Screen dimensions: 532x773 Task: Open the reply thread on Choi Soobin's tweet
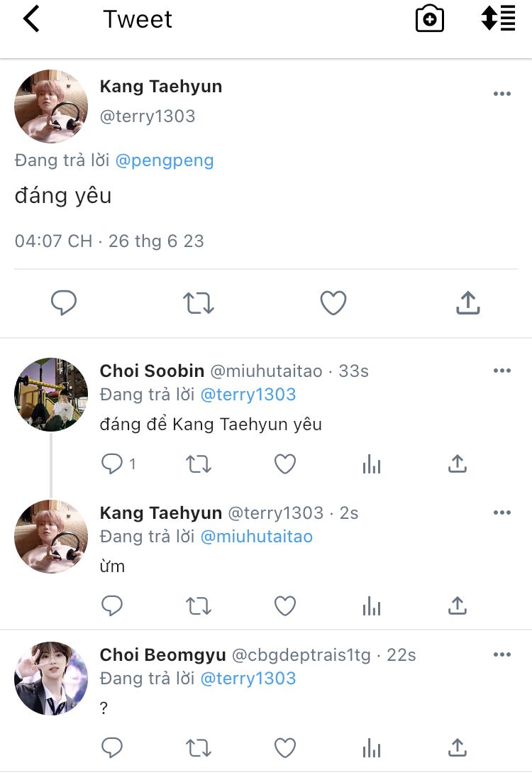[113, 464]
